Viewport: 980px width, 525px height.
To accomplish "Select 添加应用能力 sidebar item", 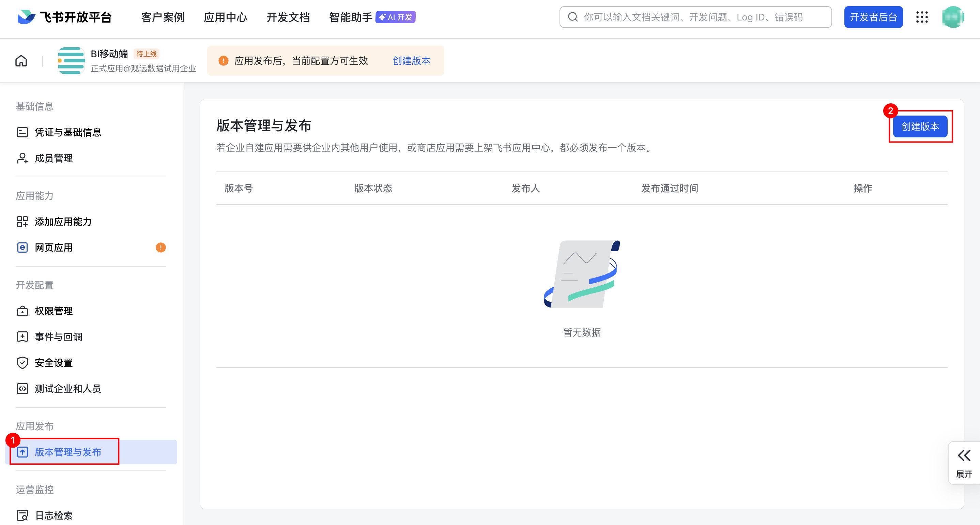I will 63,222.
